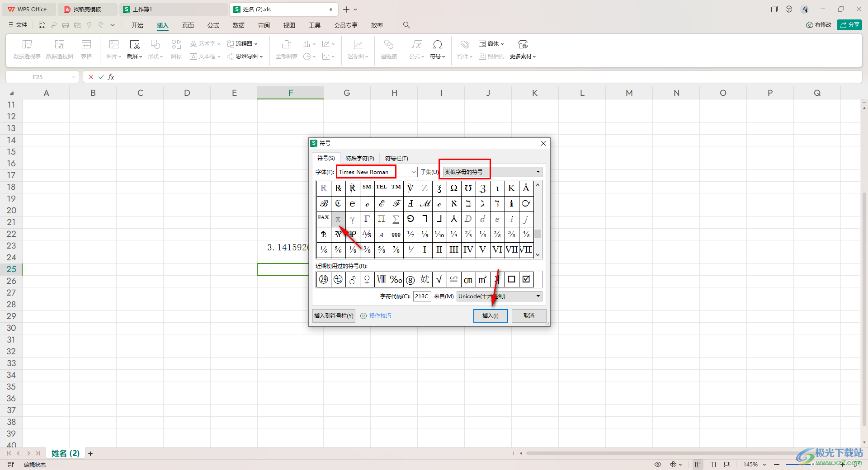This screenshot has width=868, height=470.
Task: Click the Redo arrow icon
Action: (101, 25)
